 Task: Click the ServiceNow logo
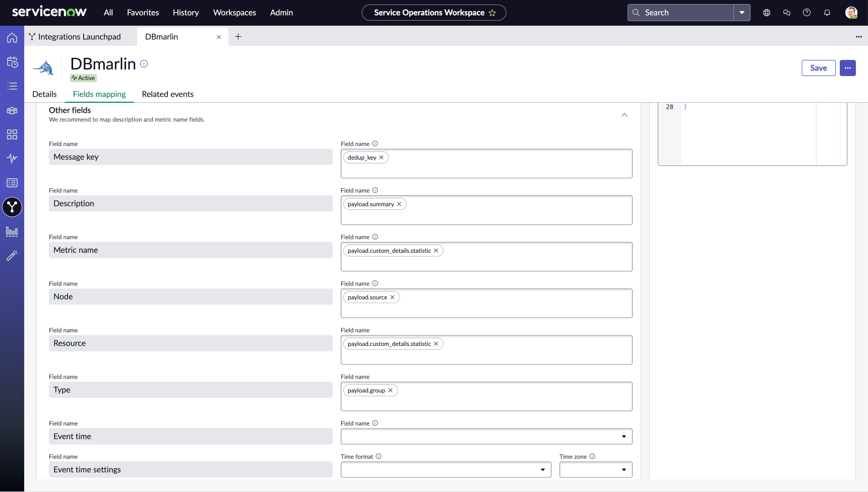pyautogui.click(x=49, y=12)
